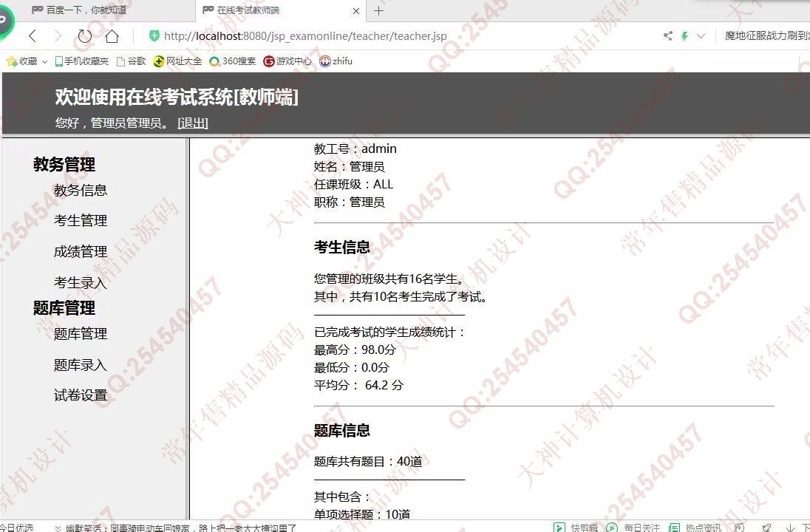Click the 今日优选 status bar item
The height and width of the screenshot is (532, 810).
[16, 528]
